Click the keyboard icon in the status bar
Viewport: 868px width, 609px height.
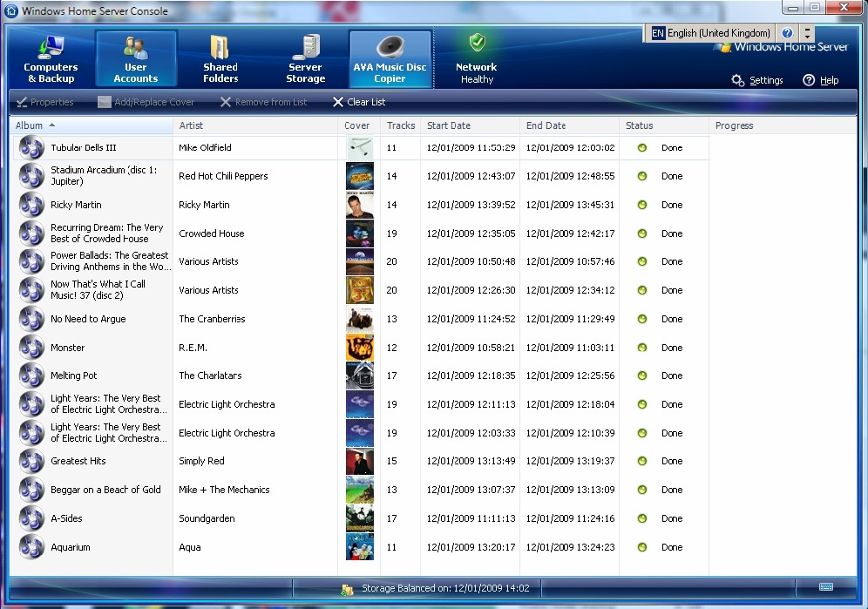pos(826,587)
